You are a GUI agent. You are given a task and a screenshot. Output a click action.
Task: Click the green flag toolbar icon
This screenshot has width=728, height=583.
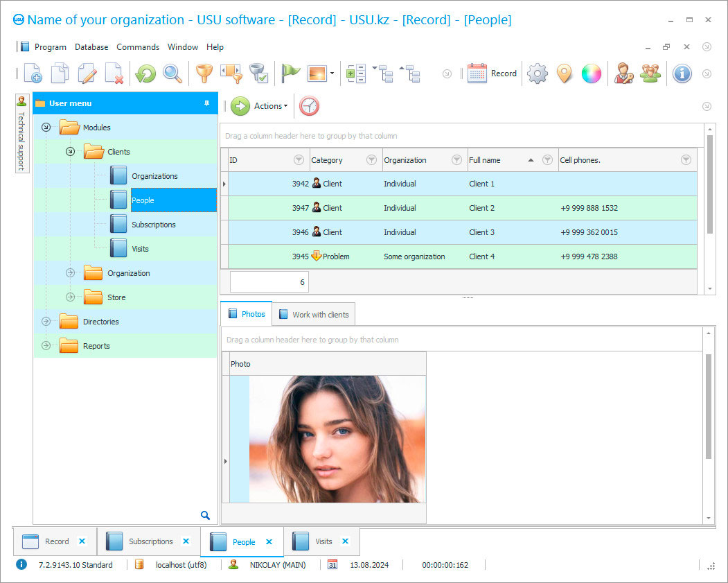[290, 73]
